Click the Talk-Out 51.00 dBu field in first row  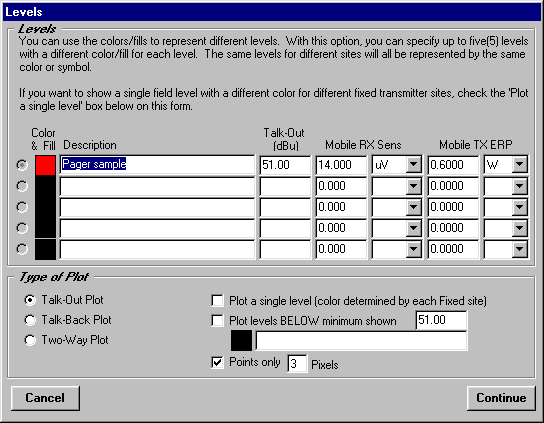285,164
